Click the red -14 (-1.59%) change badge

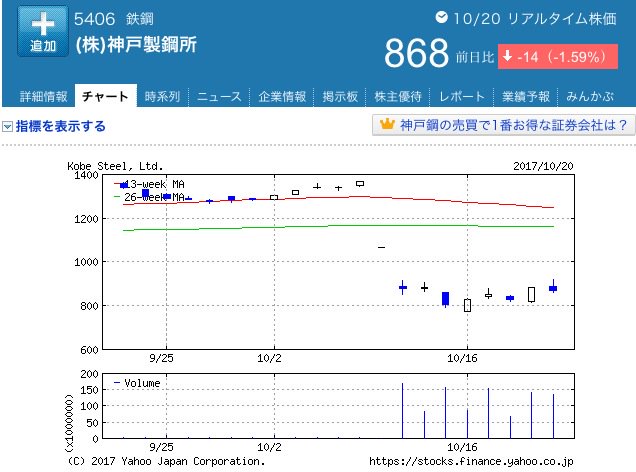click(x=558, y=56)
